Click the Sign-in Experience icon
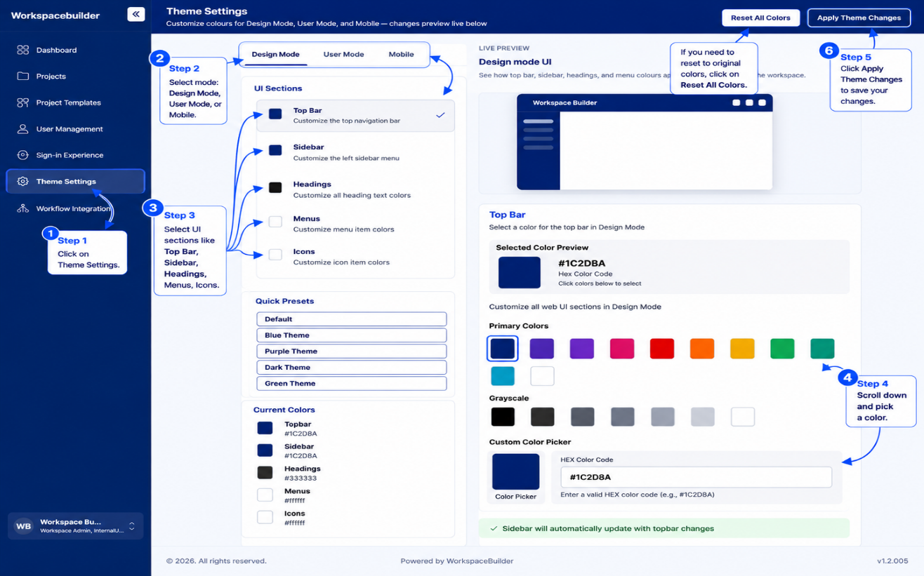Image resolution: width=924 pixels, height=576 pixels. [x=23, y=155]
